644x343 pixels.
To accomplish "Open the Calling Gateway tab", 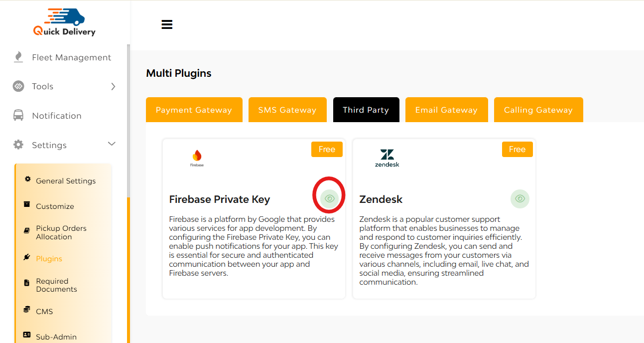I will click(538, 110).
